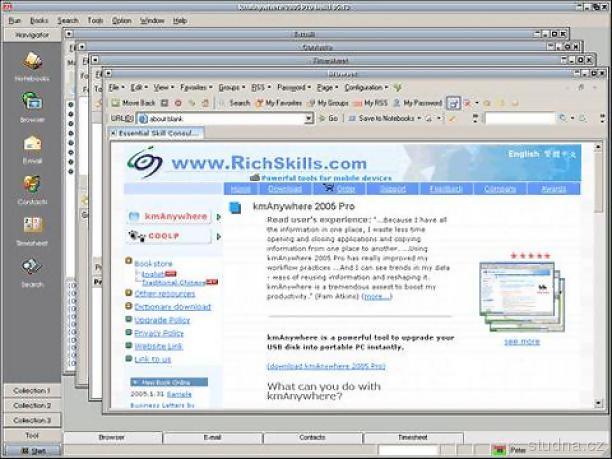Open the main Books menu
The image size is (612, 459).
[x=39, y=20]
